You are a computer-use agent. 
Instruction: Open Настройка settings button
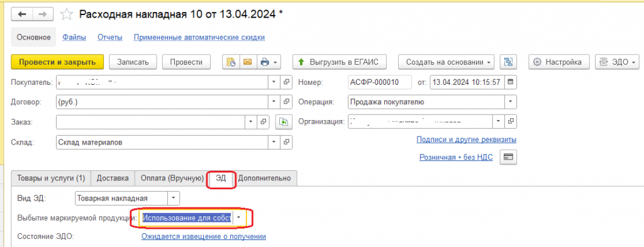coord(559,62)
